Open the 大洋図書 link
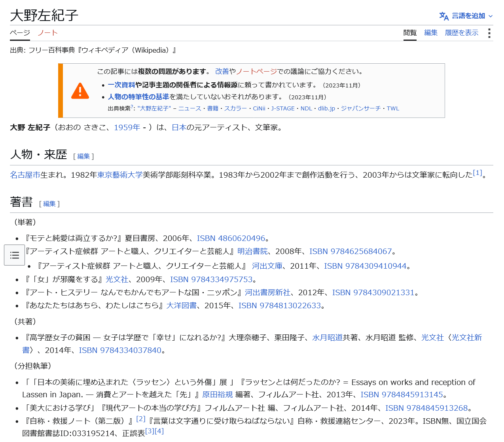504x442 pixels. [x=182, y=305]
